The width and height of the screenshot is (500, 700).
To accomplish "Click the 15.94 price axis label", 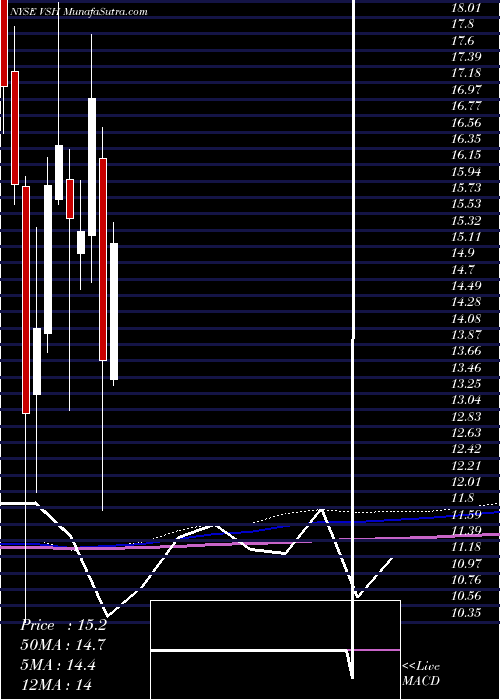I will tap(465, 171).
